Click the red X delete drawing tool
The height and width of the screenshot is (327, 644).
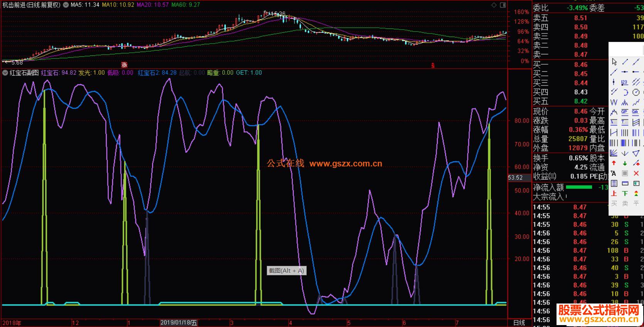[x=636, y=173]
